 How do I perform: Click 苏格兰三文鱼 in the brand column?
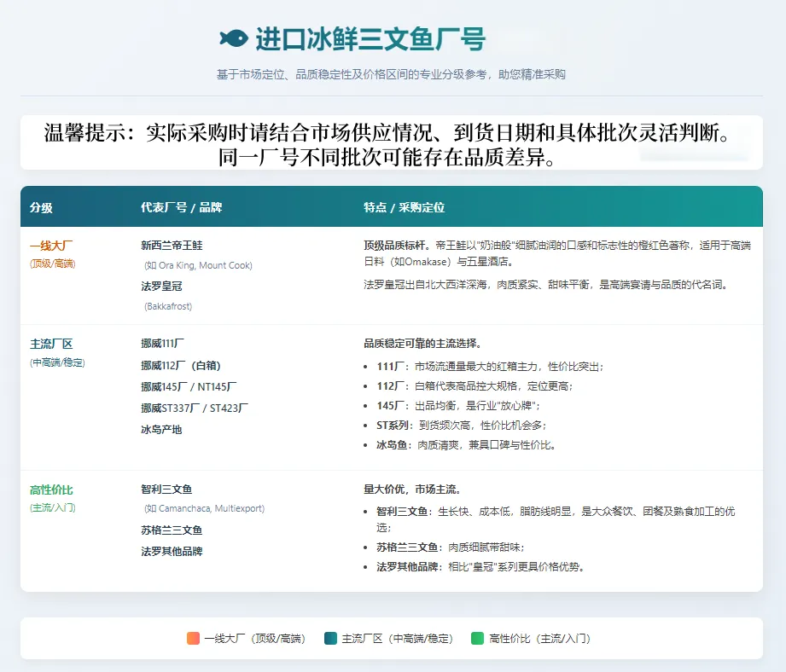(x=172, y=530)
